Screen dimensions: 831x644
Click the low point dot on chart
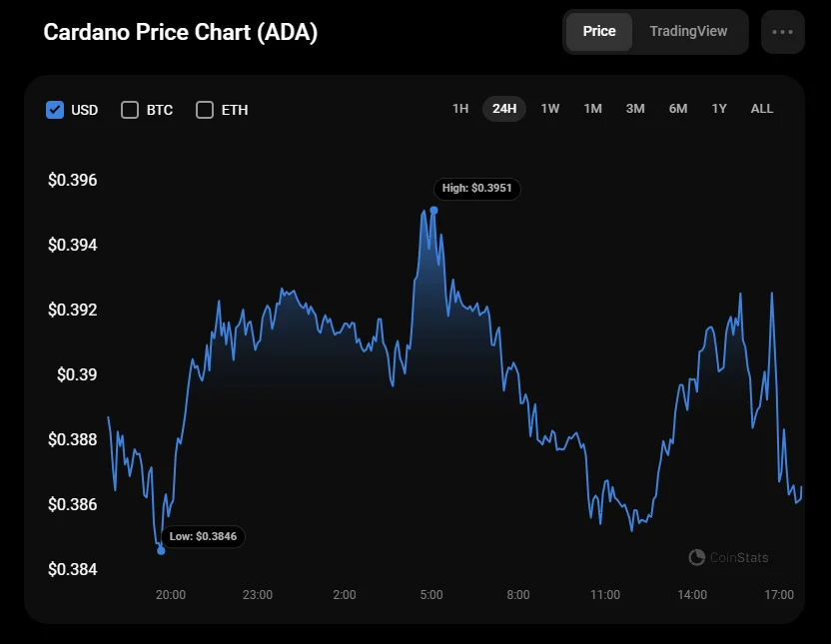pos(161,550)
